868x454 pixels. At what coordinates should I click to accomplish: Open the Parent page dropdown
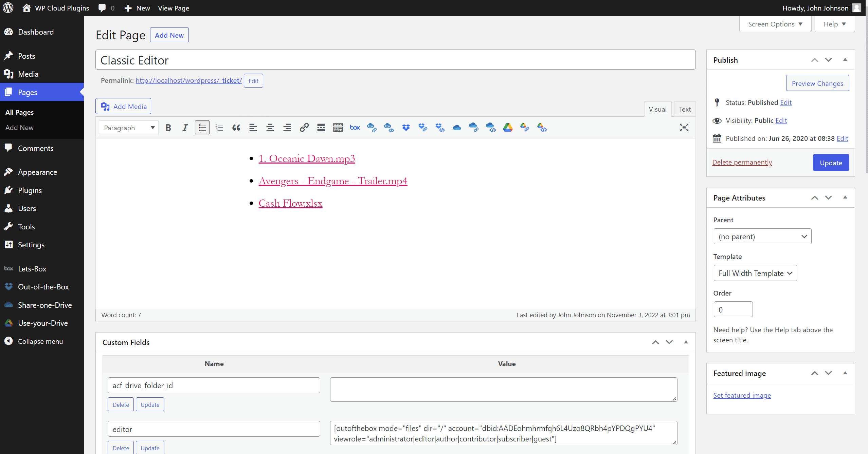[762, 237]
